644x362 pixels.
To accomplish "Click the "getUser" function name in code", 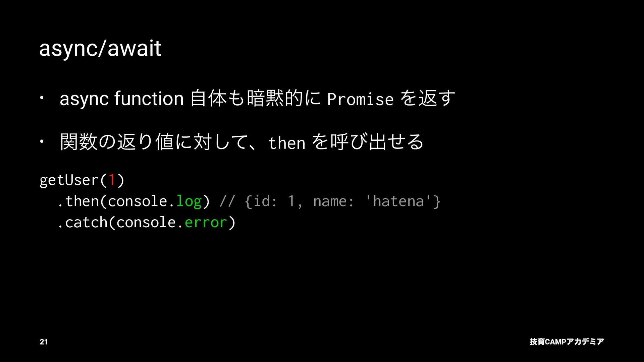I will coord(69,180).
